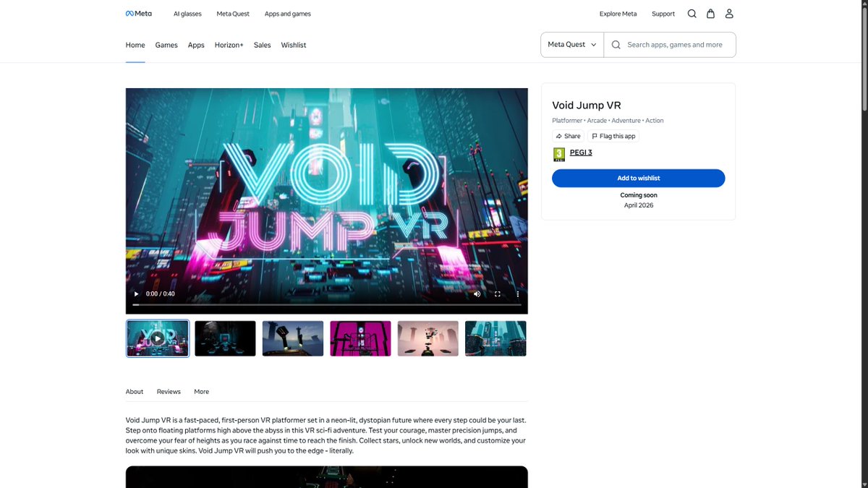Open the PEGI 3 rating link
Screen dimensions: 868x488
pos(581,153)
